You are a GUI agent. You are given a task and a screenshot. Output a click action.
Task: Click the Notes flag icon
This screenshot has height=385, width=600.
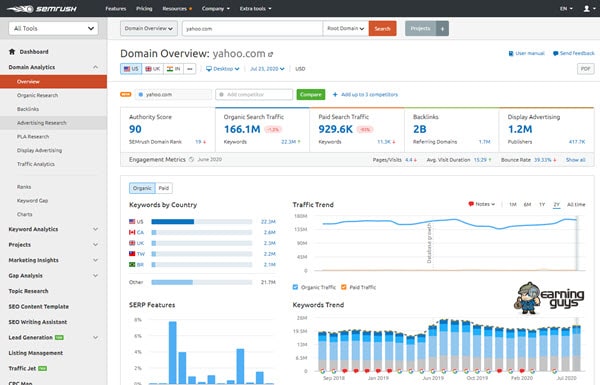(471, 204)
